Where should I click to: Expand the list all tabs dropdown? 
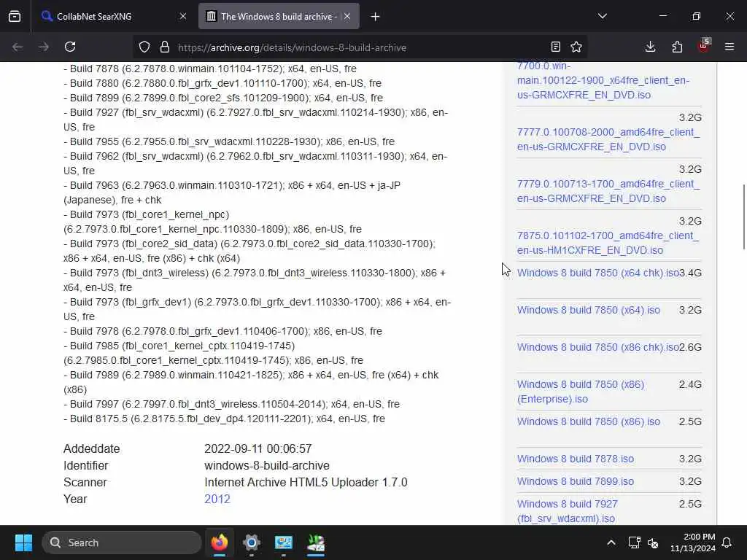[x=602, y=17]
